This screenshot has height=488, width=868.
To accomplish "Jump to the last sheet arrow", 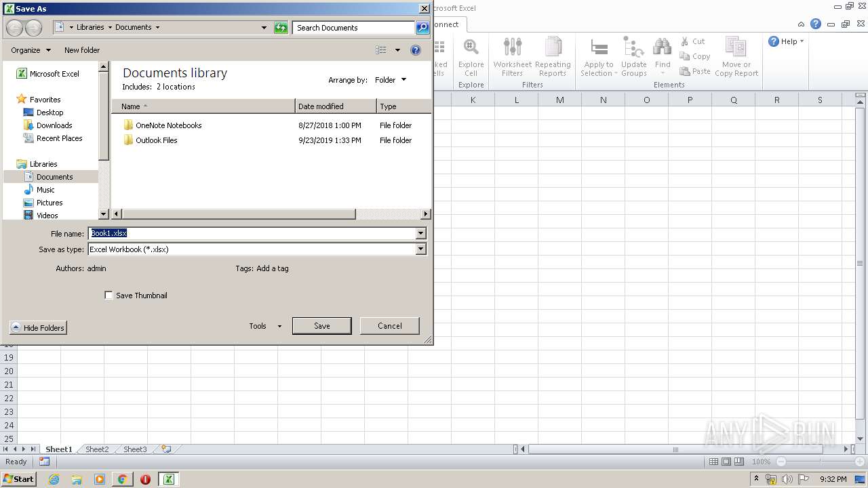I will point(33,449).
